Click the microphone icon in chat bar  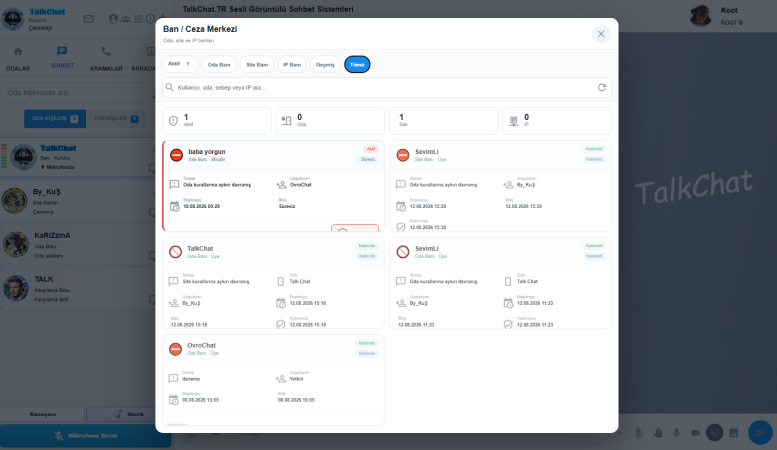coord(676,433)
